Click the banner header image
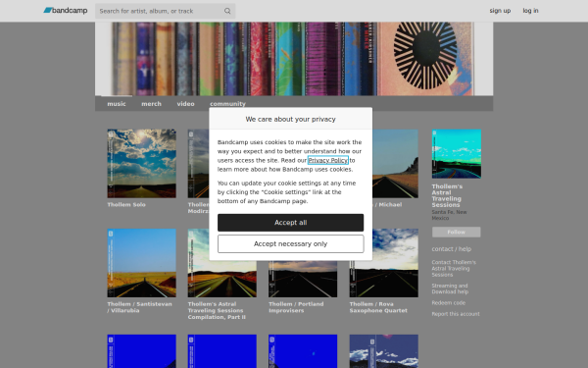The height and width of the screenshot is (368, 588). [x=294, y=59]
